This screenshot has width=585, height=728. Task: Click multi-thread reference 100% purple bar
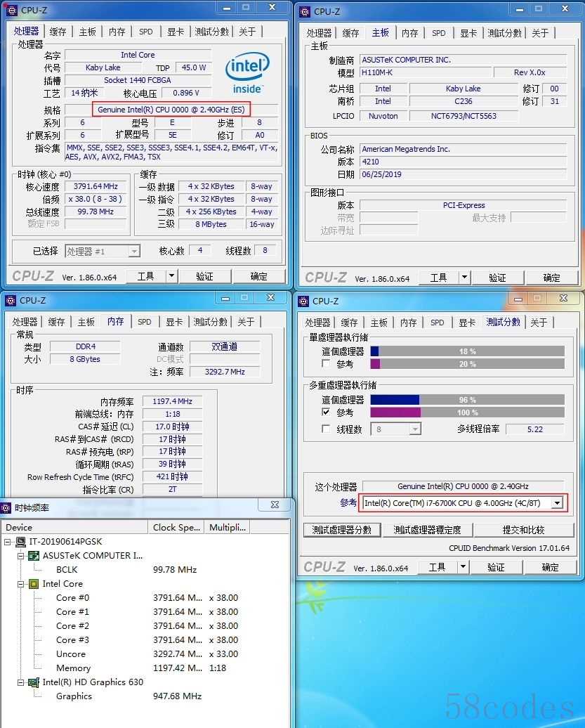467,412
